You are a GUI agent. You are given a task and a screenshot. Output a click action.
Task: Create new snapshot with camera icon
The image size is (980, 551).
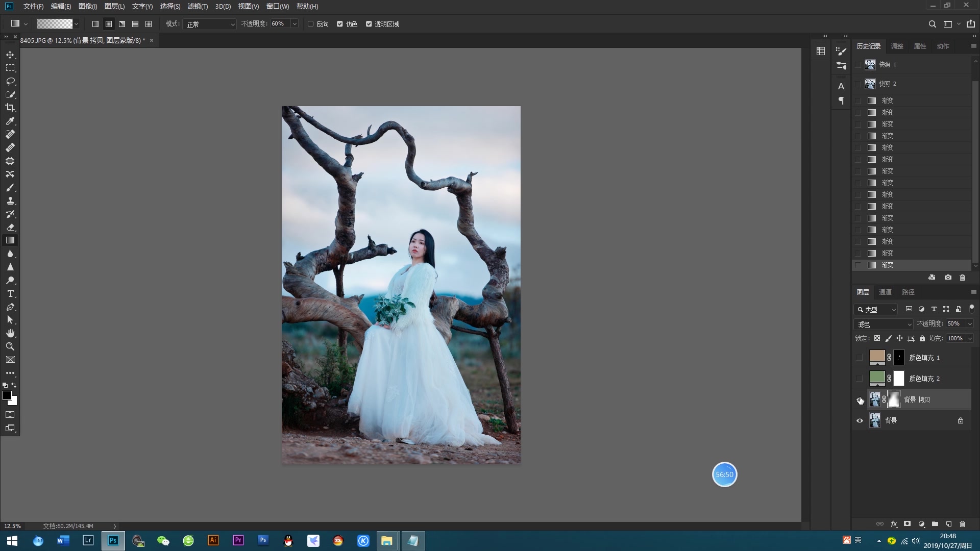point(948,278)
